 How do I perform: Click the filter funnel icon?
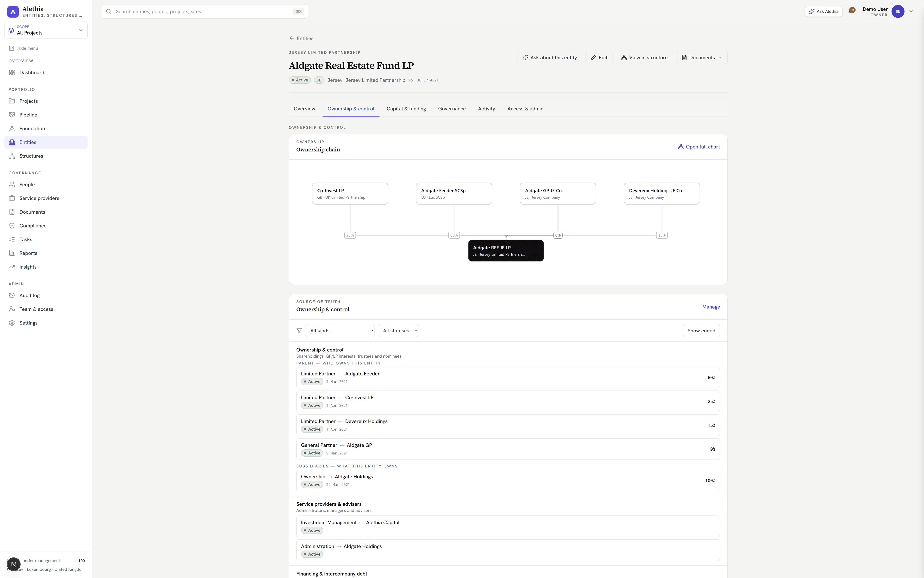[x=299, y=331]
